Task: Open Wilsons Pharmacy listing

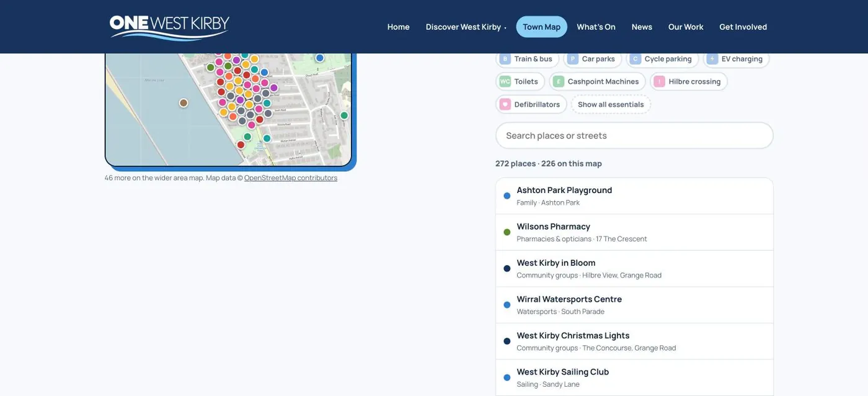Action: (634, 232)
